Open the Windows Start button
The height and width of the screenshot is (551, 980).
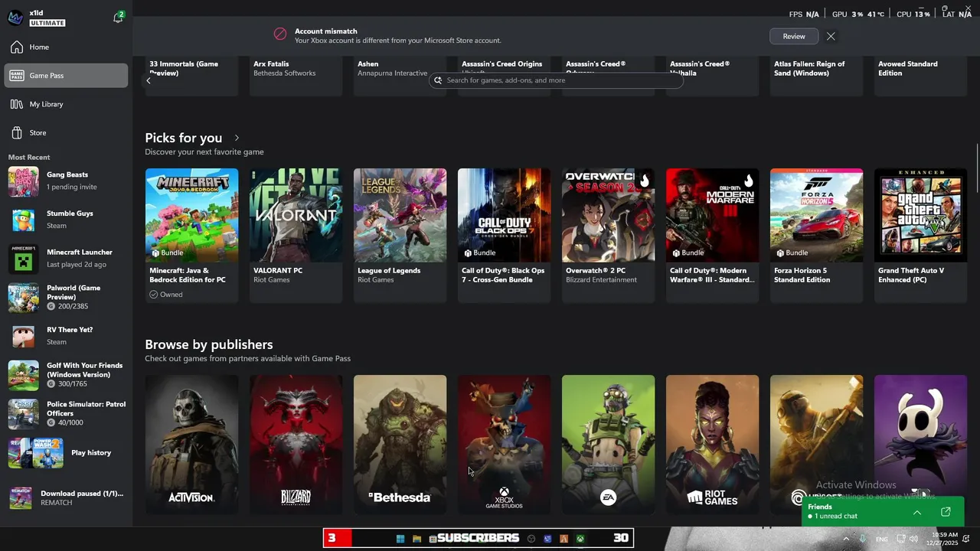pos(400,539)
